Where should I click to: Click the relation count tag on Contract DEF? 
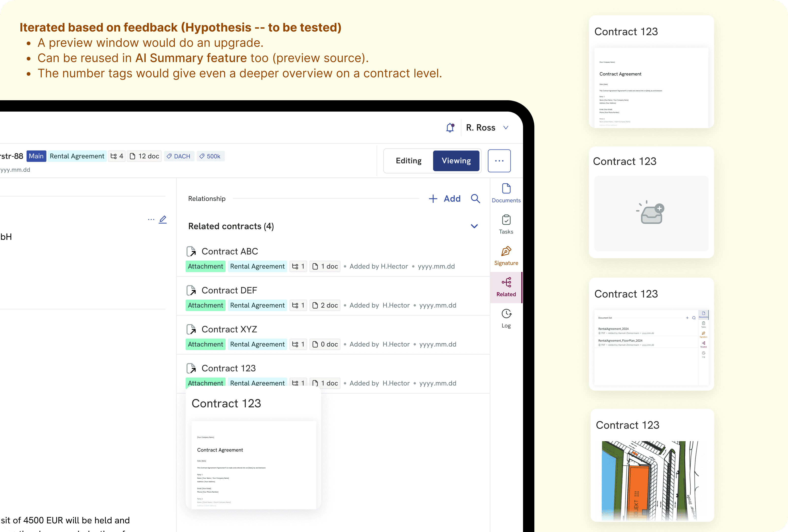click(x=298, y=305)
